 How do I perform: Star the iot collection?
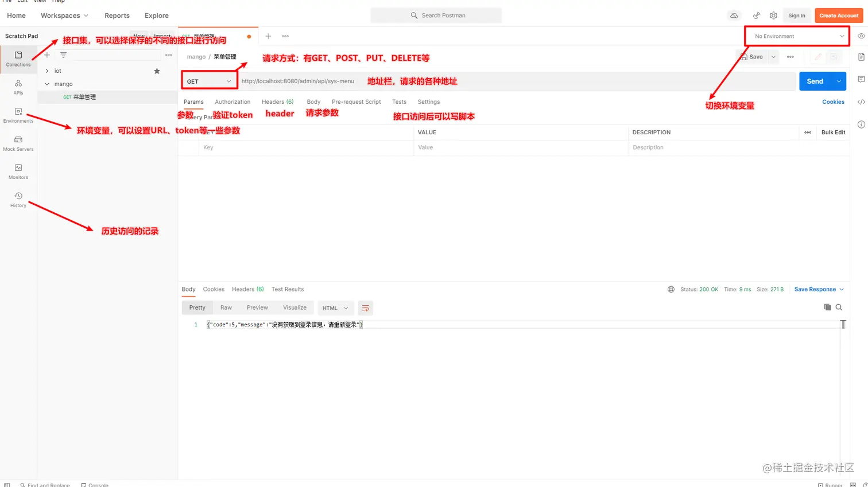[x=157, y=71]
